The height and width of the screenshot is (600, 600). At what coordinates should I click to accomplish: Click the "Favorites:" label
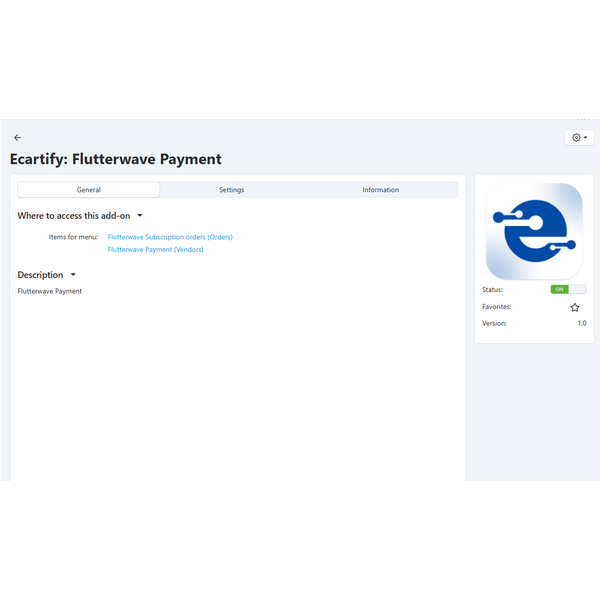pos(496,307)
